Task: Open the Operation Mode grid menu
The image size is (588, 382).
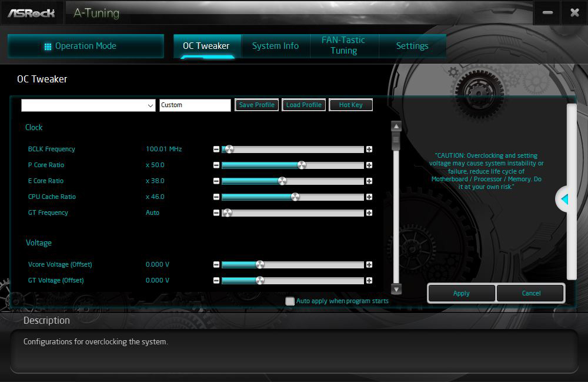Action: point(85,46)
